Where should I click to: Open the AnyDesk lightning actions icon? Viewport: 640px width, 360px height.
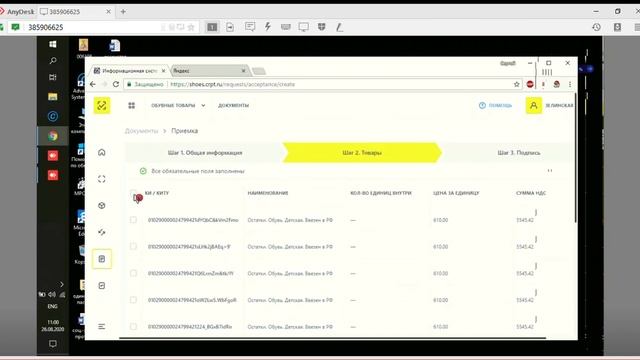click(x=268, y=27)
